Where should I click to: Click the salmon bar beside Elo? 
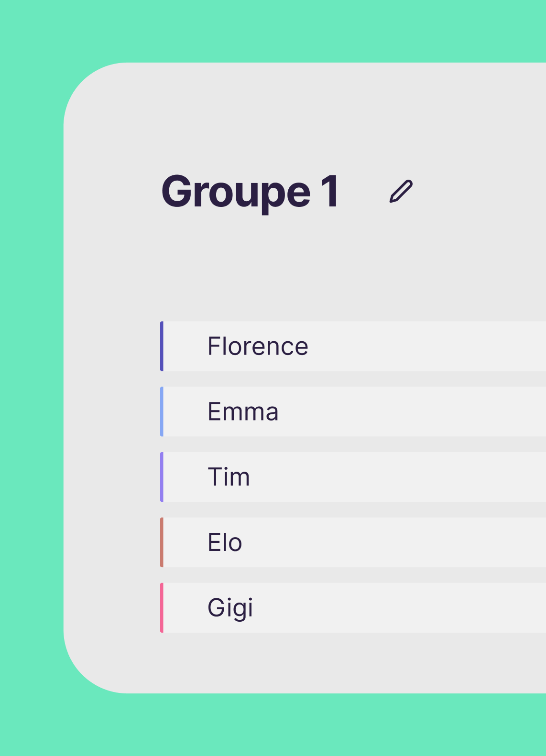pyautogui.click(x=162, y=542)
